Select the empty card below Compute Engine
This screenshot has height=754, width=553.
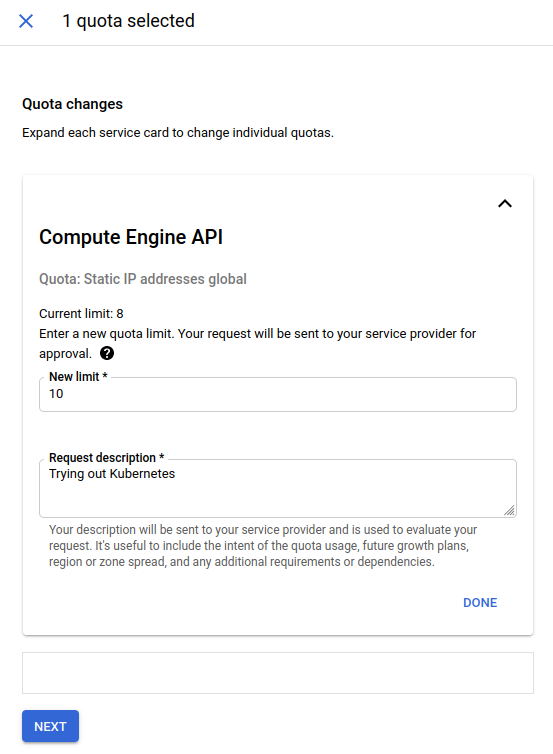coord(277,673)
